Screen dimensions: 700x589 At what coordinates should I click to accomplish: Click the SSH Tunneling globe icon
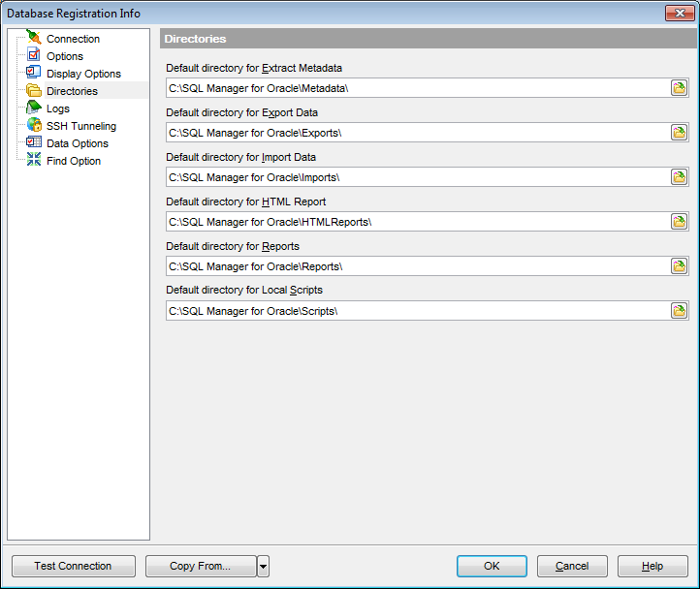pyautogui.click(x=34, y=126)
